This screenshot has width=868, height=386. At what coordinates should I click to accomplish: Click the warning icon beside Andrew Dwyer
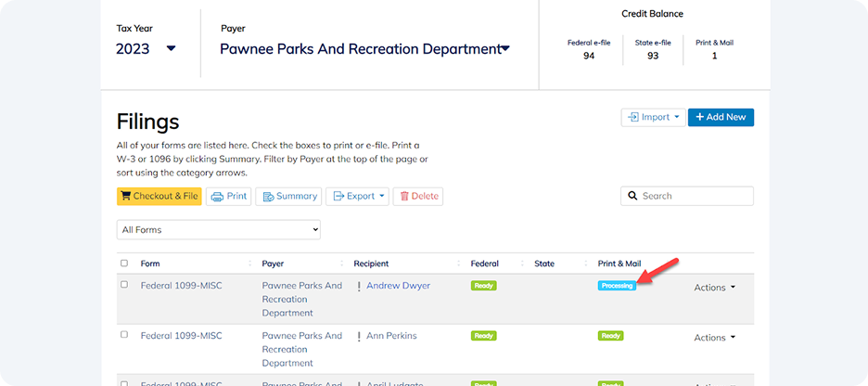pyautogui.click(x=359, y=287)
